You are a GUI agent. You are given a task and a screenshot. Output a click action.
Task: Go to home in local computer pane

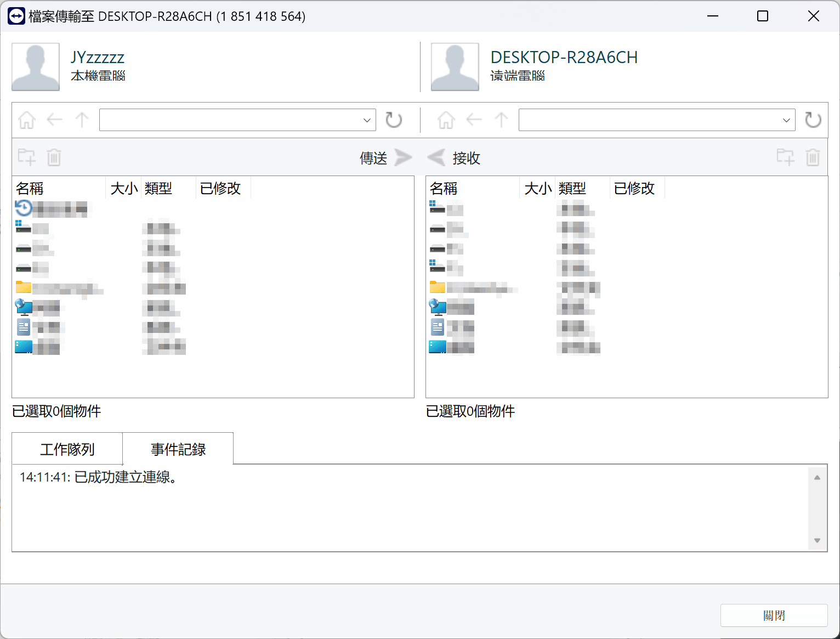tap(27, 120)
